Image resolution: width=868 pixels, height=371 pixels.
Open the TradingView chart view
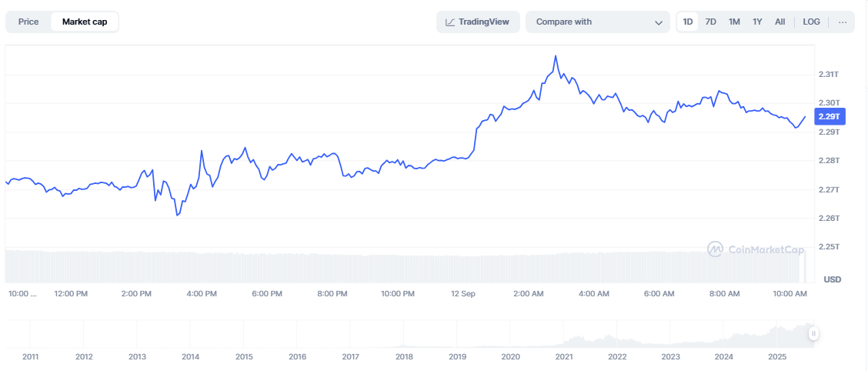pyautogui.click(x=478, y=22)
